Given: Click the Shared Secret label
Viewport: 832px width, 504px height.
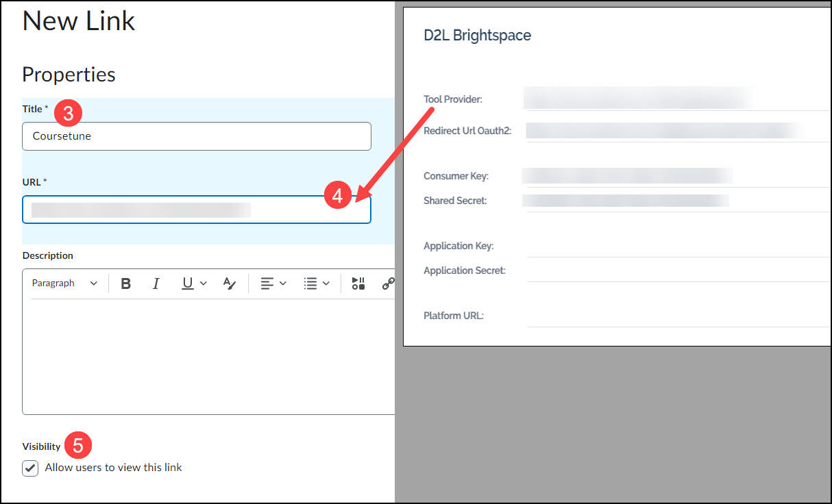Looking at the screenshot, I should click(455, 201).
